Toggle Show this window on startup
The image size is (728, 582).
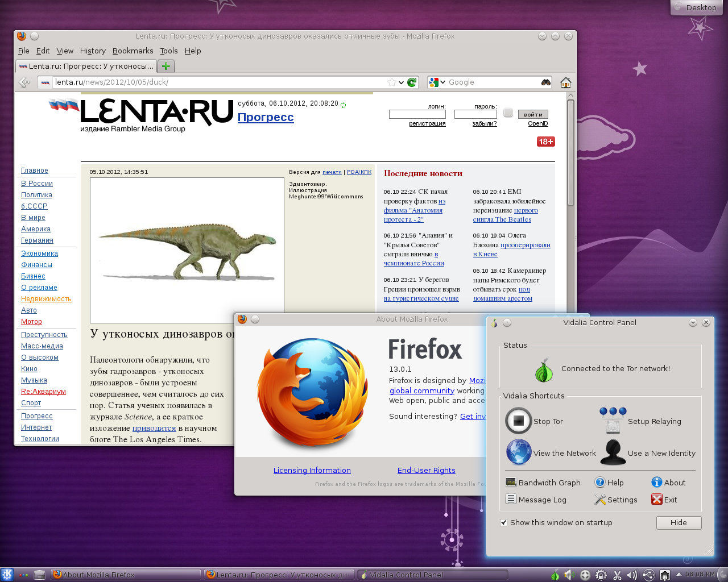(x=503, y=522)
